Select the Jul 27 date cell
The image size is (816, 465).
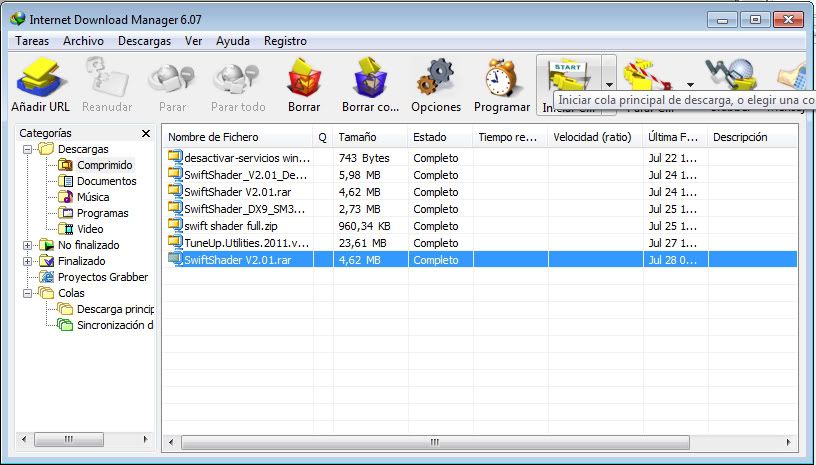click(672, 243)
